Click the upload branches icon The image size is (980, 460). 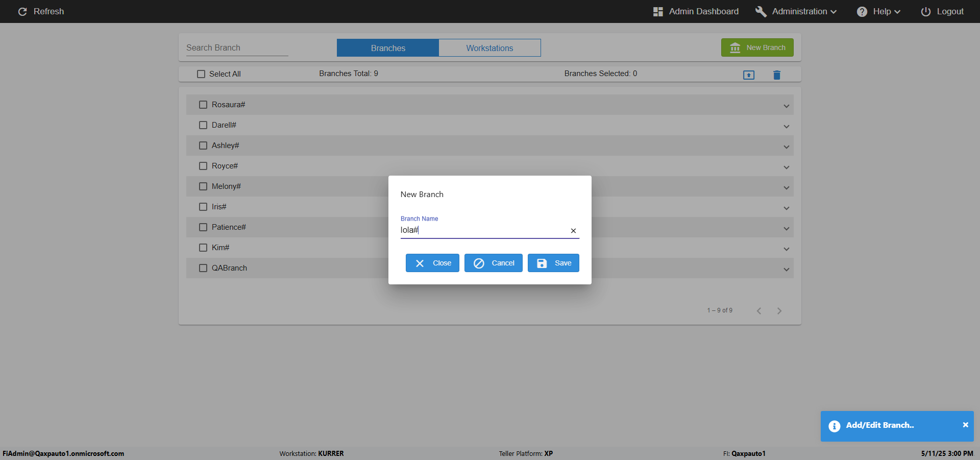(749, 75)
